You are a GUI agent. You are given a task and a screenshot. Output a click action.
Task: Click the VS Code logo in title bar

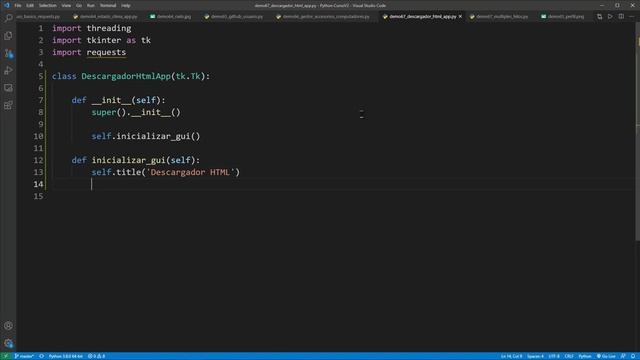(x=6, y=5)
